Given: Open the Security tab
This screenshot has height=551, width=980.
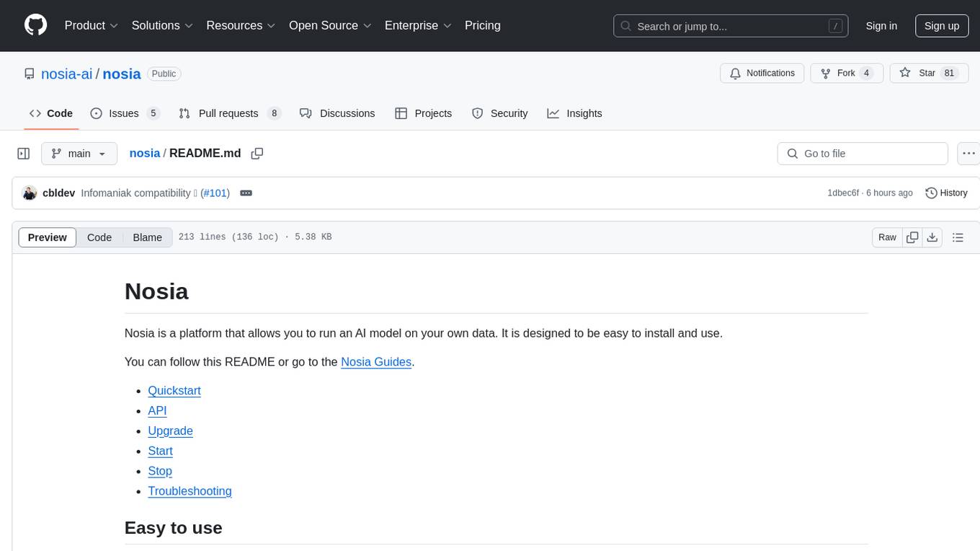Looking at the screenshot, I should coord(500,113).
